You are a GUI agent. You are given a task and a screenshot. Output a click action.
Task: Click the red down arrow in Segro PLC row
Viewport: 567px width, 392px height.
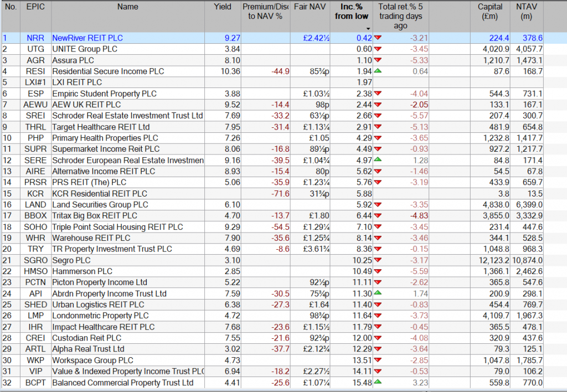pyautogui.click(x=378, y=260)
